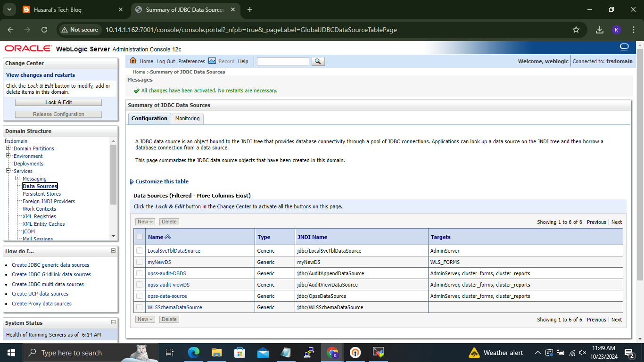Open the Chrome profile avatar
This screenshot has height=362, width=644.
(x=617, y=30)
